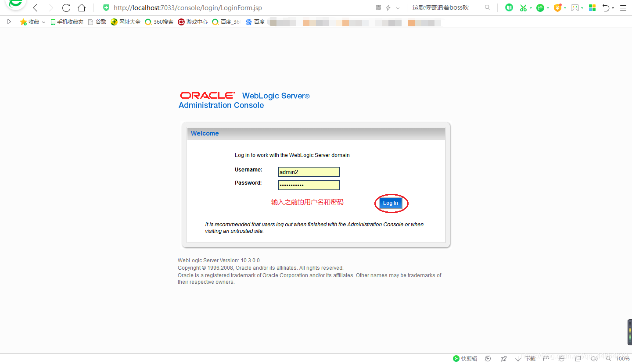Screen dimensions: 632x364
Task: Click the green translate icon
Action: pyautogui.click(x=540, y=8)
